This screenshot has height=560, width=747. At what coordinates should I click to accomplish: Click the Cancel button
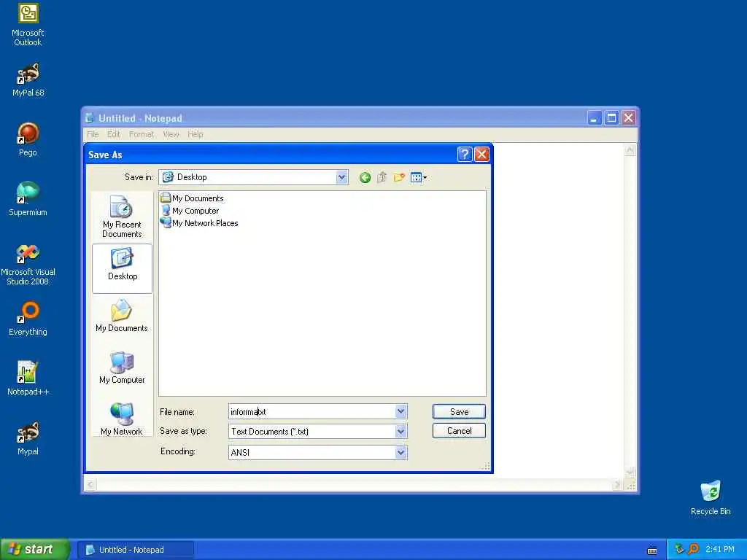pyautogui.click(x=459, y=431)
